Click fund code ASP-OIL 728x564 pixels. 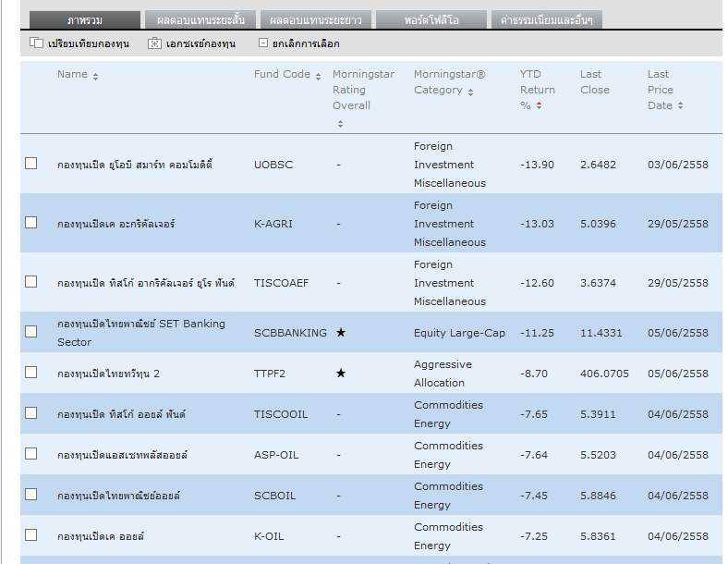(x=276, y=455)
